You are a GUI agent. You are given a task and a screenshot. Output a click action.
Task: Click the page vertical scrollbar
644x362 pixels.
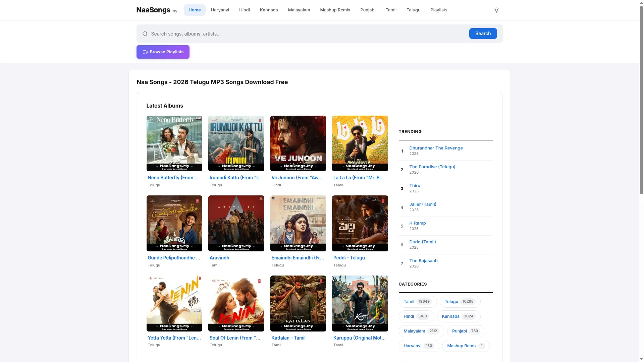641,101
